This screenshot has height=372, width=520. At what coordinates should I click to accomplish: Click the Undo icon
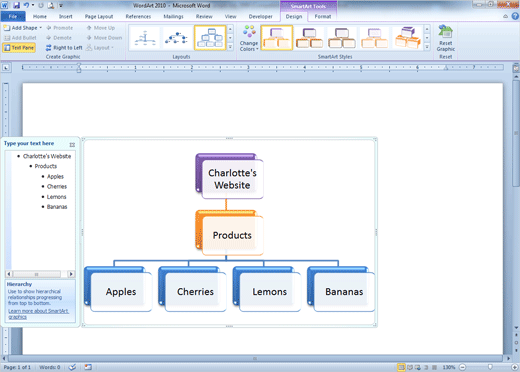click(x=26, y=5)
